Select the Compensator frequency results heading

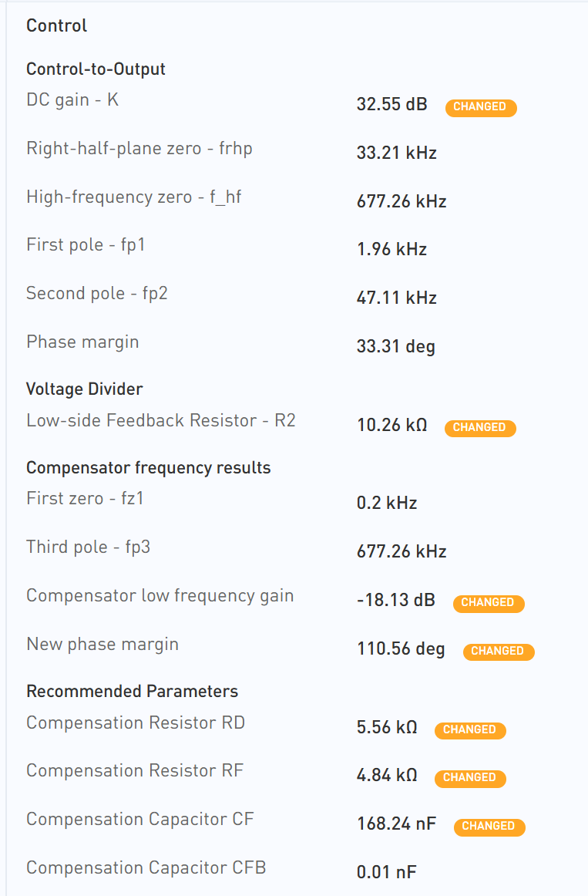click(x=148, y=468)
